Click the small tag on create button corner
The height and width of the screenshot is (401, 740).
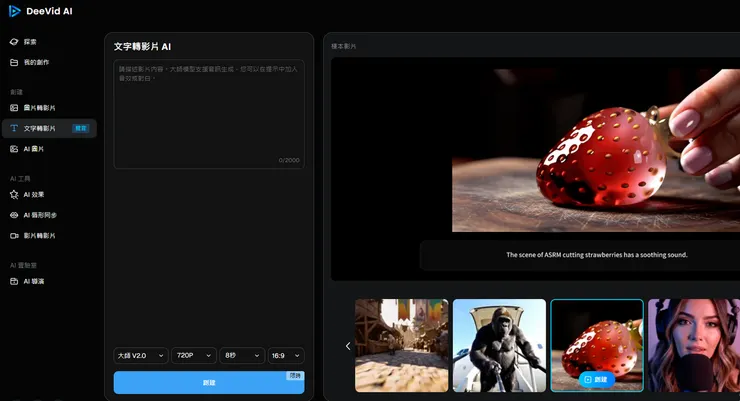295,376
